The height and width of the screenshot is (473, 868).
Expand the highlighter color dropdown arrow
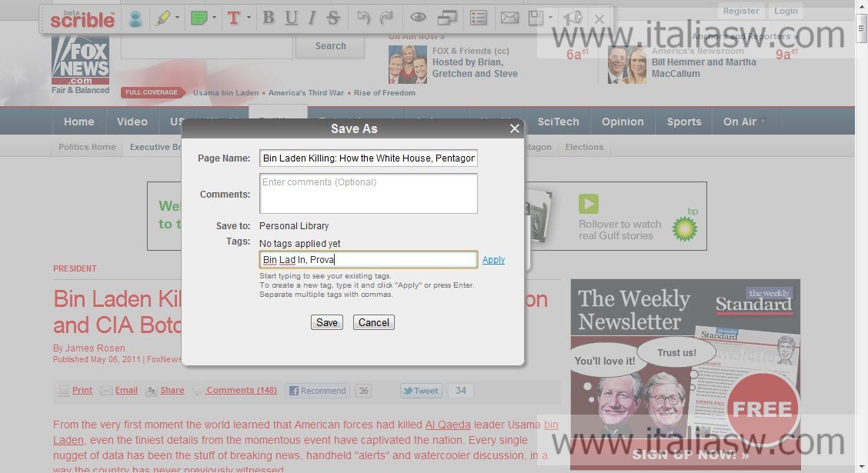(x=177, y=18)
